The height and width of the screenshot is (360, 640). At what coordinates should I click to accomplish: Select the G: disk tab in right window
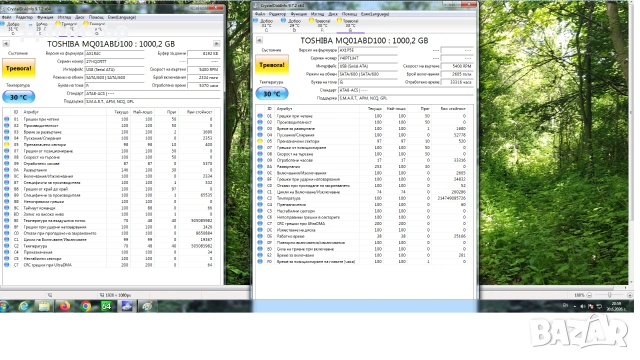pos(350,24)
